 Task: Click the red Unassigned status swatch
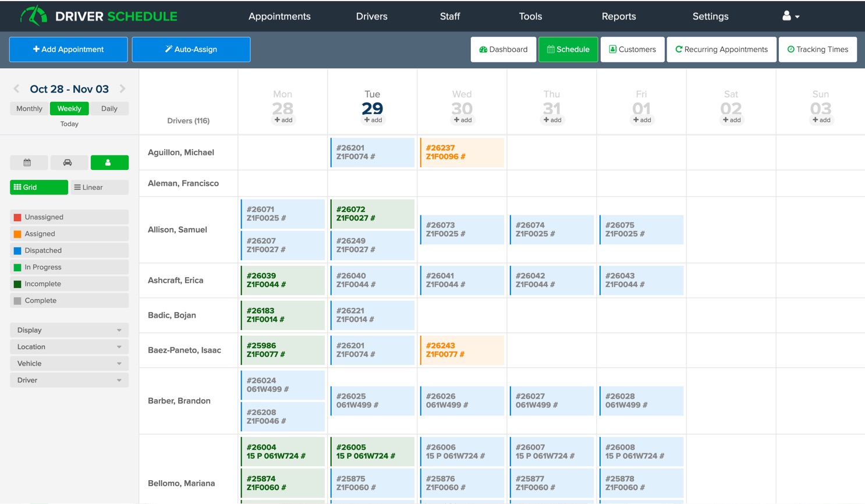(x=17, y=217)
